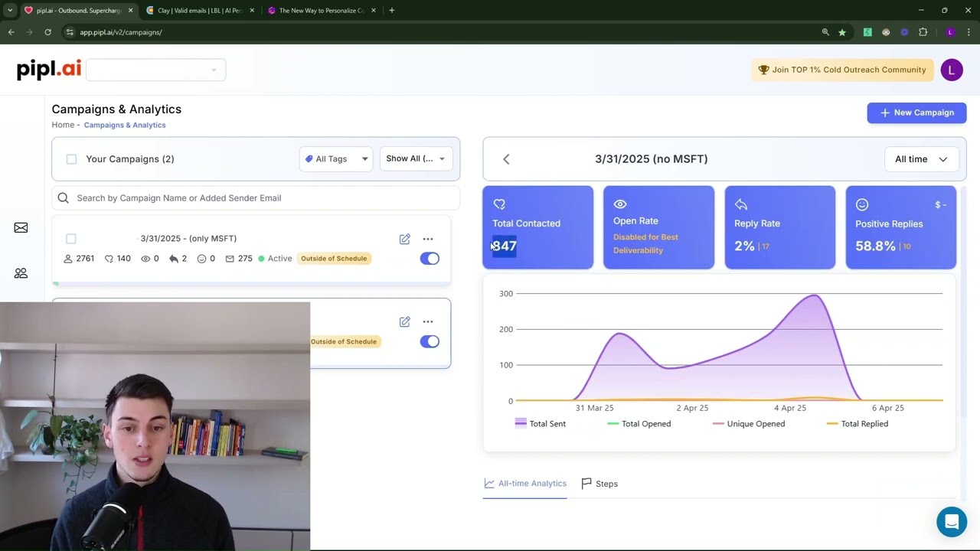The height and width of the screenshot is (551, 980).
Task: Select all campaigns checkbox next to Your Campaigns
Action: click(71, 159)
